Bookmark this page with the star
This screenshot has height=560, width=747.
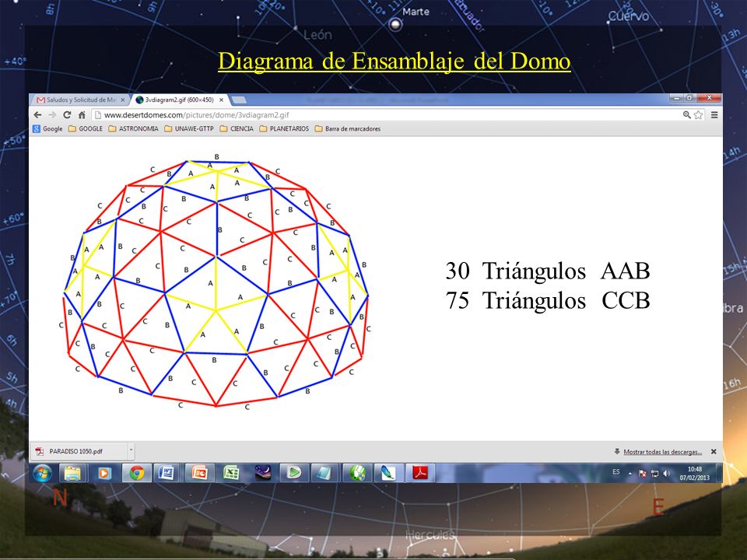point(699,115)
